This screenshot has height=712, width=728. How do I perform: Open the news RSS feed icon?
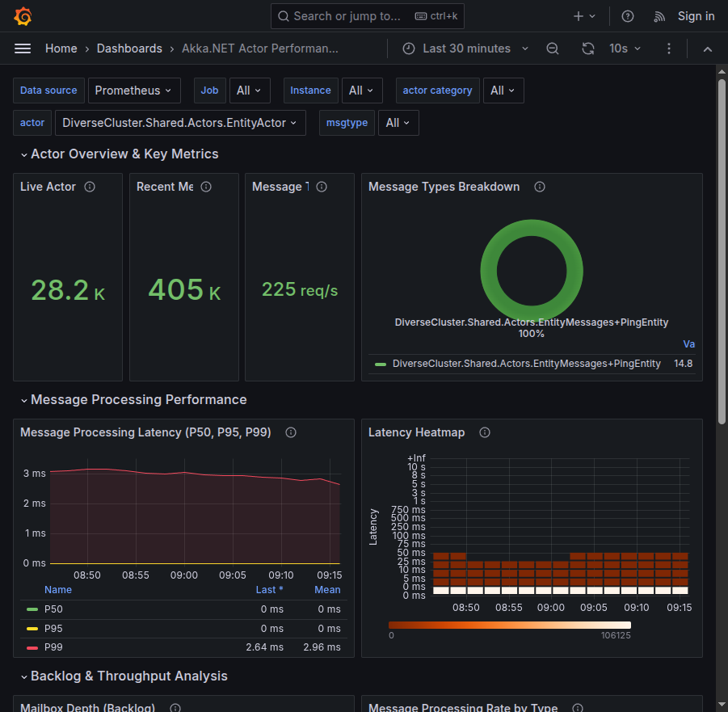(659, 16)
